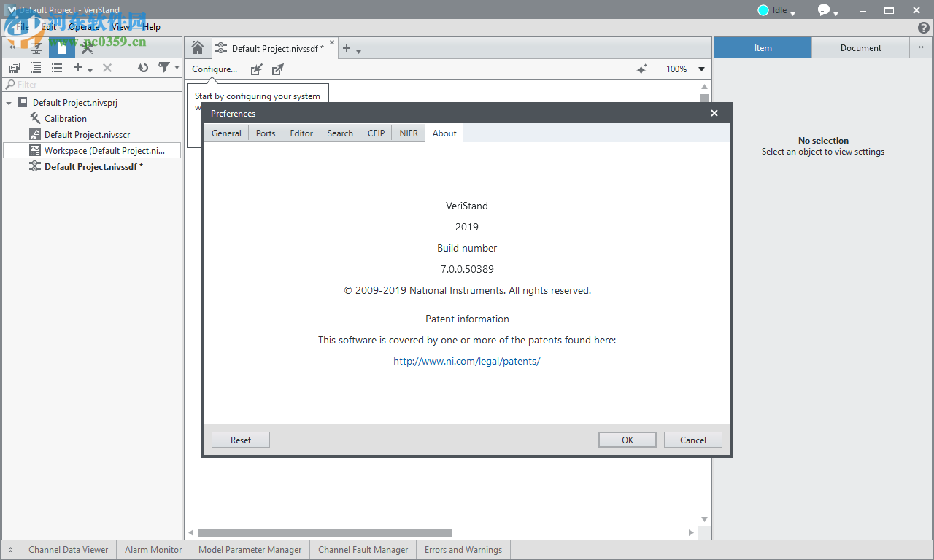The width and height of the screenshot is (934, 560).
Task: Confirm Preferences with the OK button
Action: [x=628, y=440]
